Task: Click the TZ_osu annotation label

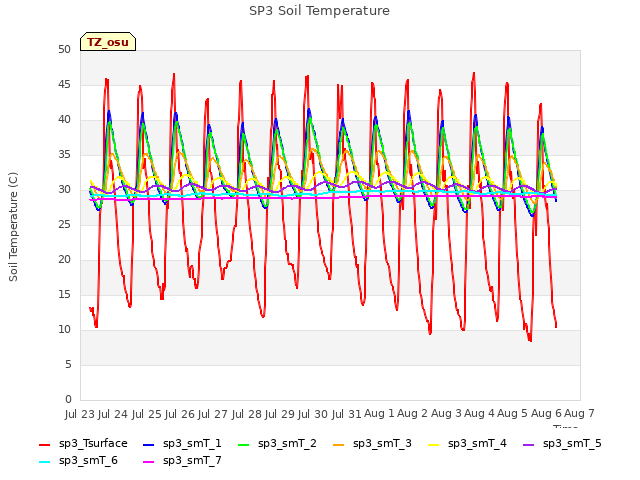Action: (x=108, y=42)
